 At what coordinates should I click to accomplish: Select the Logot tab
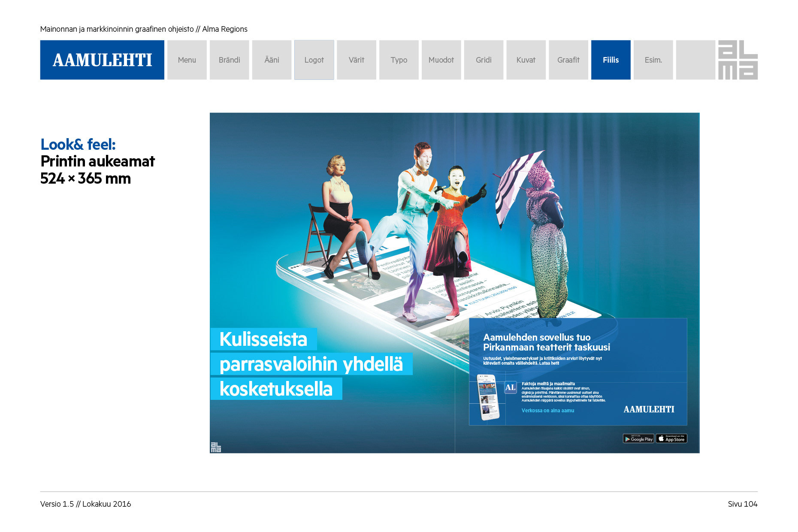pyautogui.click(x=314, y=60)
